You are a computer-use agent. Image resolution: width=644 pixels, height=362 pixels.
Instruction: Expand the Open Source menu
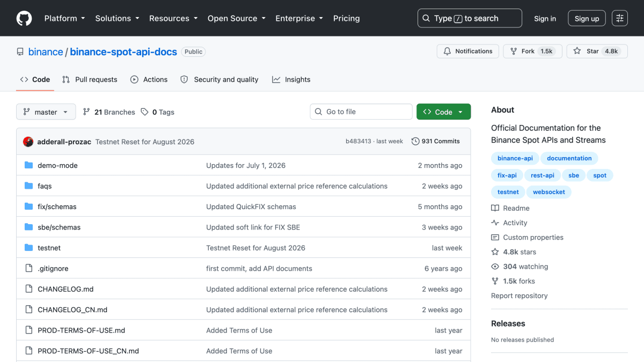coord(237,18)
